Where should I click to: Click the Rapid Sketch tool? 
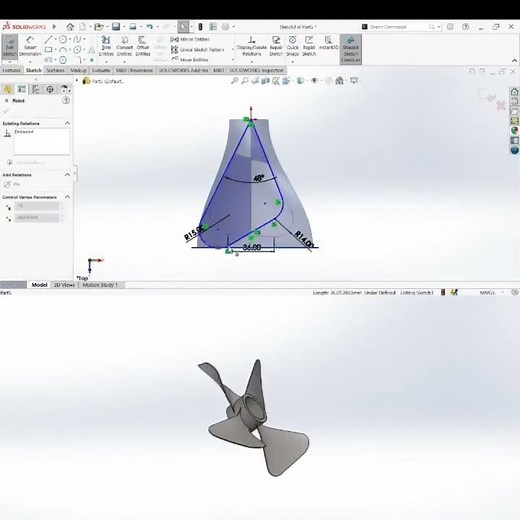click(x=309, y=46)
